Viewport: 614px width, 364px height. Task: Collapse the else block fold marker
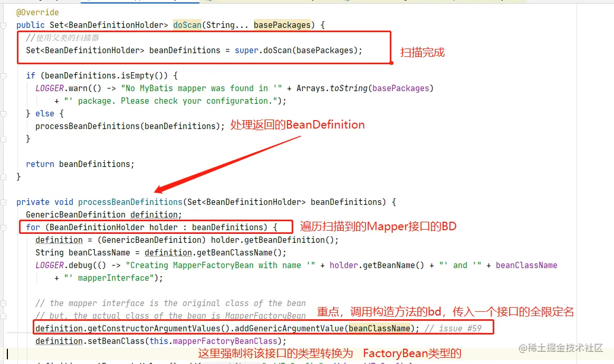(x=4, y=114)
